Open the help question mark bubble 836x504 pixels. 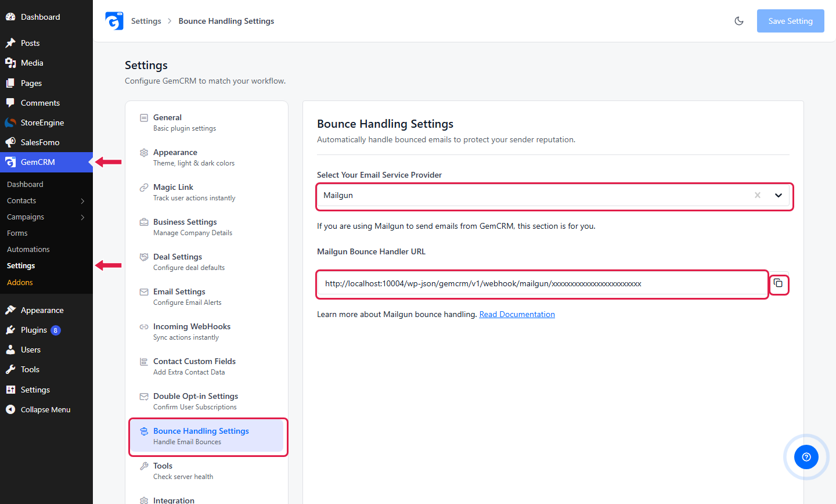tap(806, 457)
